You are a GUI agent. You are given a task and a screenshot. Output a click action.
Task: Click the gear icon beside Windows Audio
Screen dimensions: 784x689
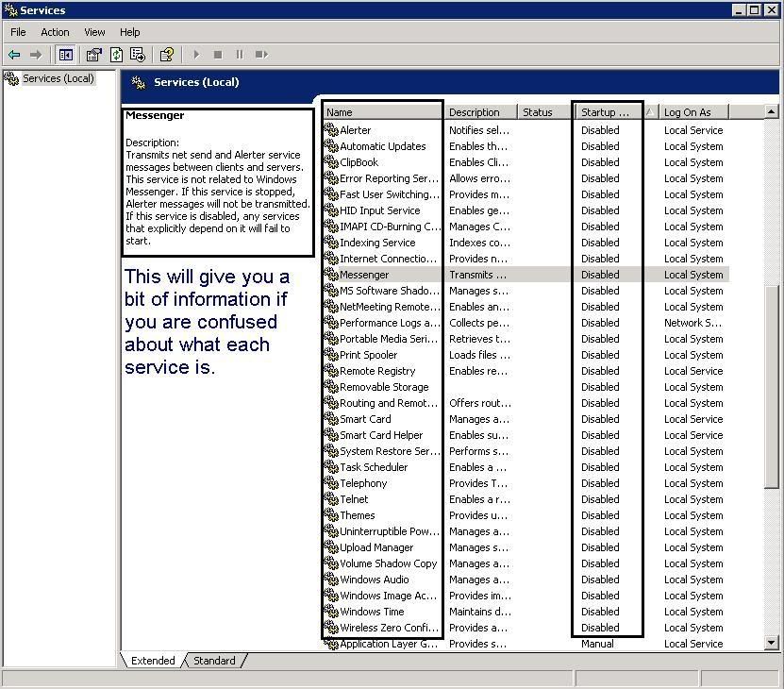point(331,579)
